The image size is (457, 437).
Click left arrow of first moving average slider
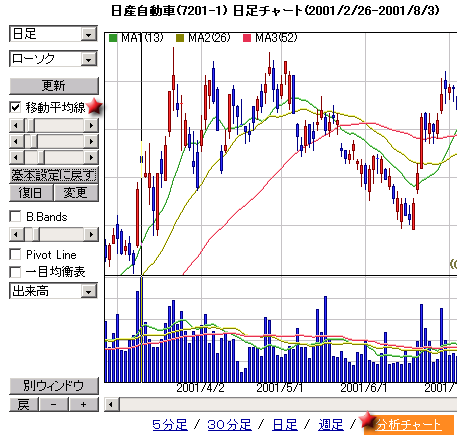(x=16, y=126)
